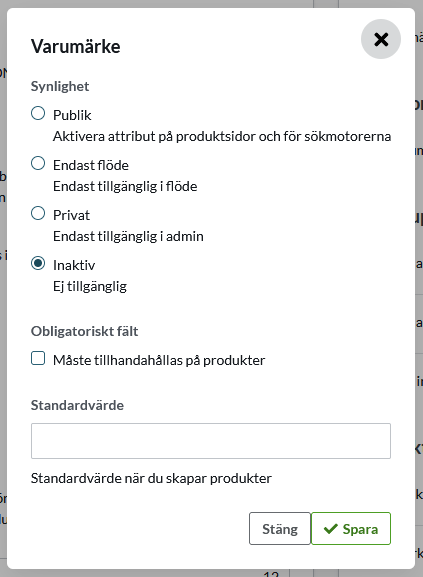Click the Endast flöde label text
This screenshot has height=577, width=423.
[x=91, y=165]
